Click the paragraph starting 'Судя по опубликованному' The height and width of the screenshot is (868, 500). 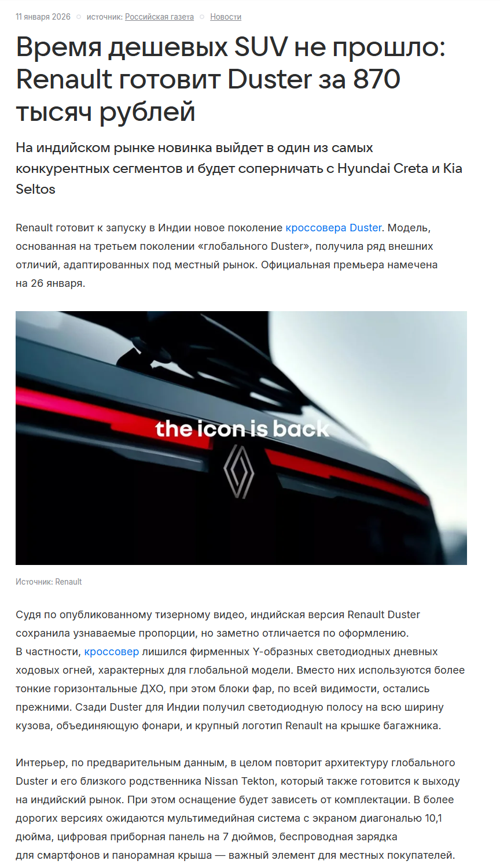click(x=240, y=670)
